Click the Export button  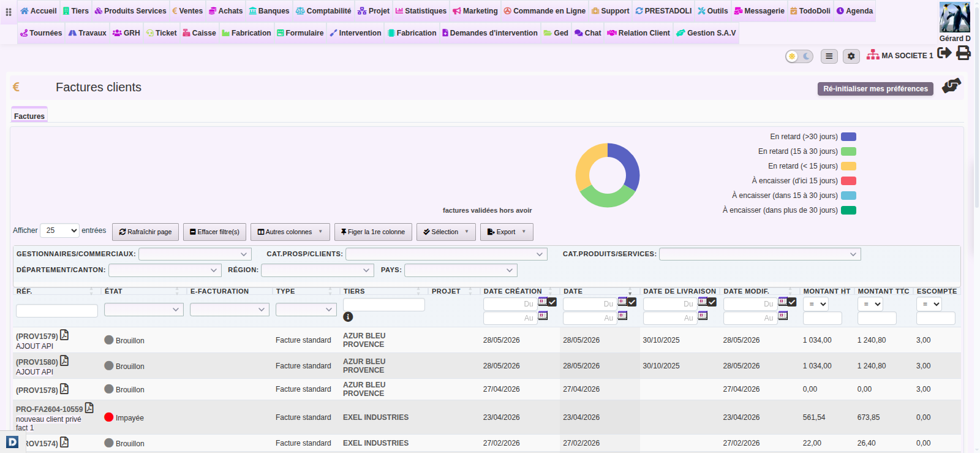point(507,232)
